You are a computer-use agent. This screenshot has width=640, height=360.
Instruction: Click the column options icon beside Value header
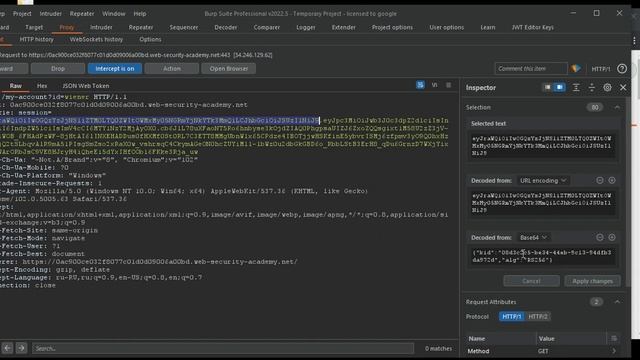[x=613, y=338]
